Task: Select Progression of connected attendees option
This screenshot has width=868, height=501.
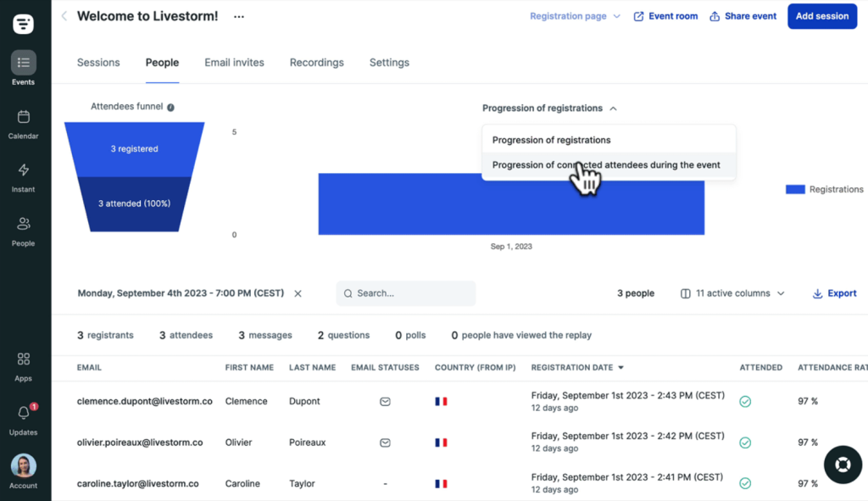Action: (606, 165)
